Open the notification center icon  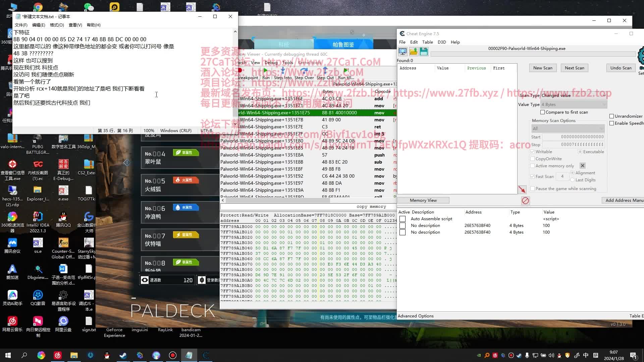click(634, 355)
